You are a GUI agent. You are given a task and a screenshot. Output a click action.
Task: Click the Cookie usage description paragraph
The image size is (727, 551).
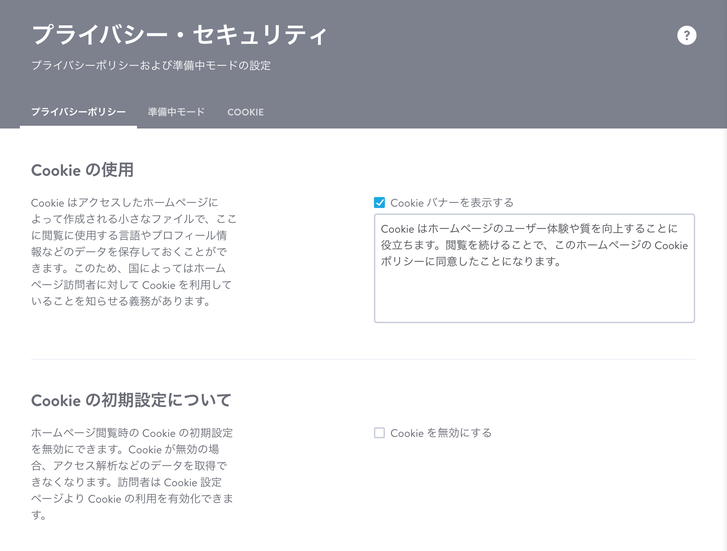click(134, 252)
